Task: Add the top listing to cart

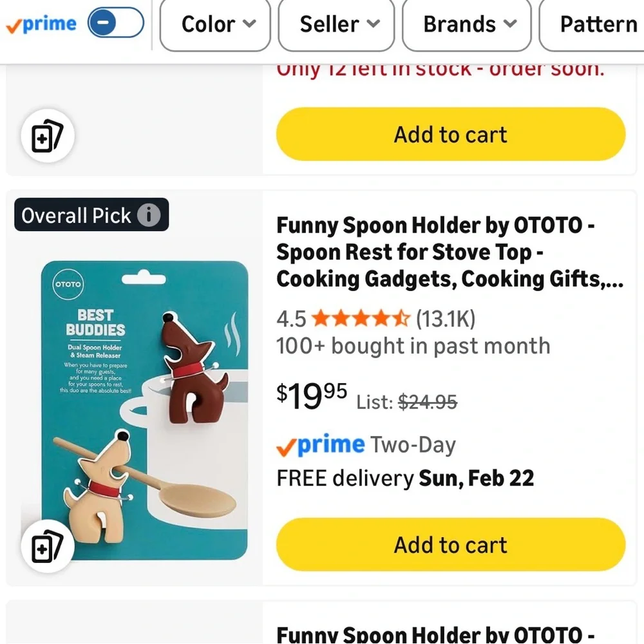Action: [x=451, y=134]
